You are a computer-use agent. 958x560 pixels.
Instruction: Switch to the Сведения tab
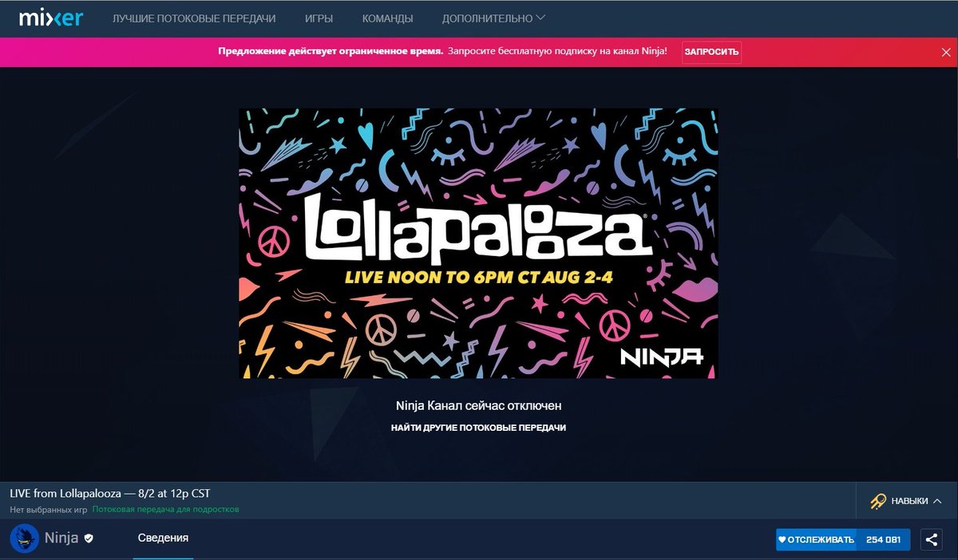click(x=163, y=538)
